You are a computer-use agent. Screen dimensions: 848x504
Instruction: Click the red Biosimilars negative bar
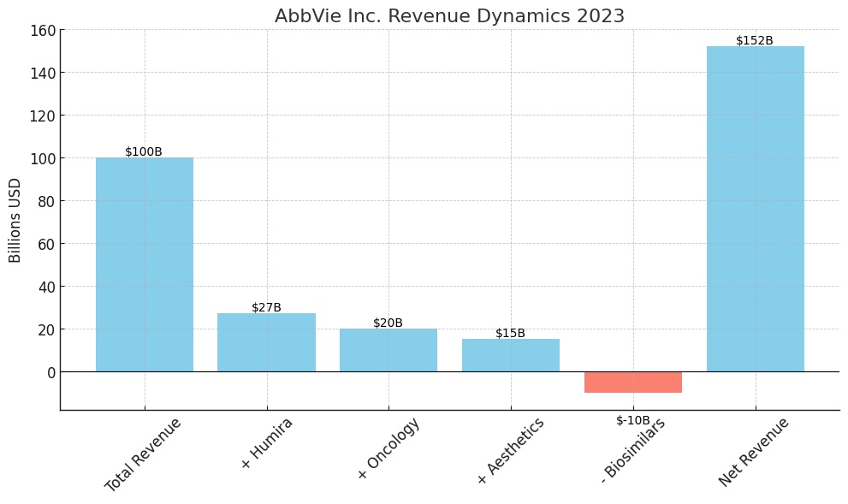click(x=633, y=382)
